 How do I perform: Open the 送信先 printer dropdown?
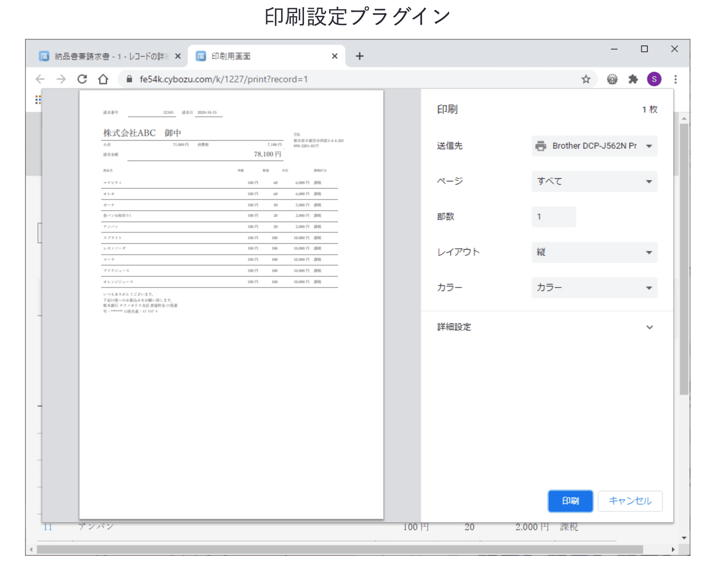[x=594, y=146]
